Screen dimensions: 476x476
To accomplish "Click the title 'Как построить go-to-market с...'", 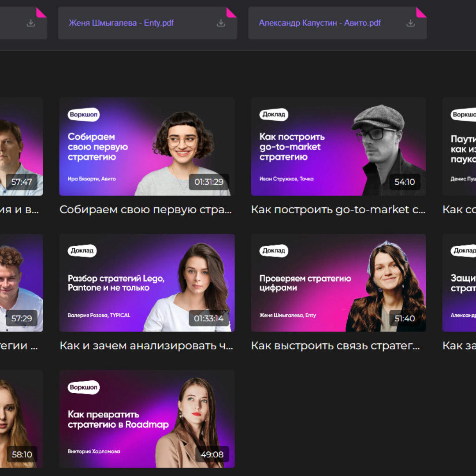I will coord(338,210).
